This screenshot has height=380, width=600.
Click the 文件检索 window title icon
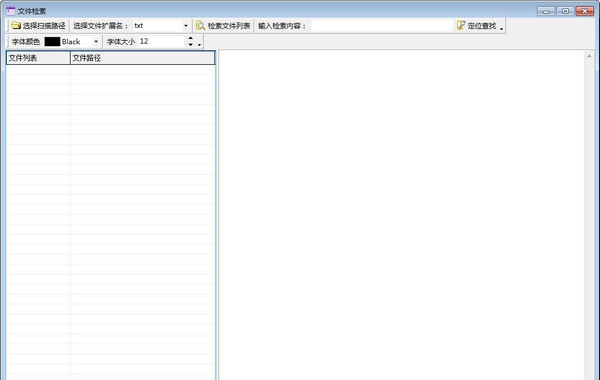(11, 11)
